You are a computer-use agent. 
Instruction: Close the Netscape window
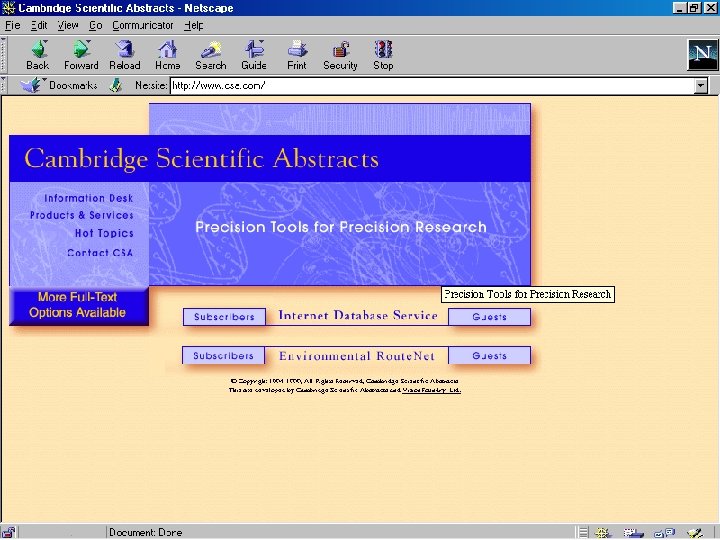pyautogui.click(x=710, y=8)
